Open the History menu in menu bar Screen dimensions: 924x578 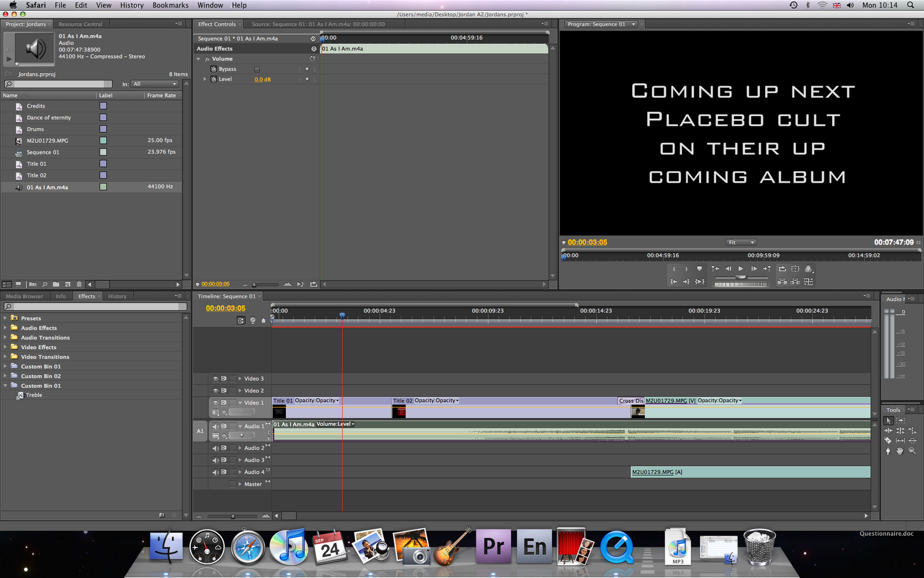tap(132, 5)
